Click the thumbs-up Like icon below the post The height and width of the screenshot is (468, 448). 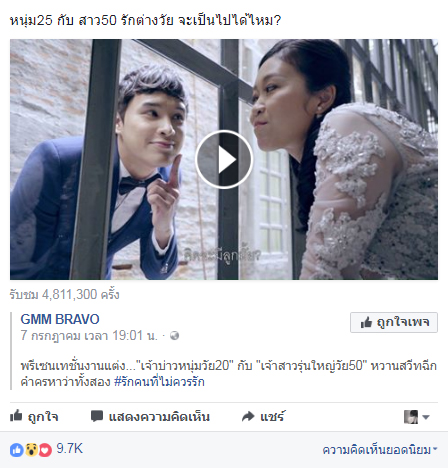click(x=16, y=416)
